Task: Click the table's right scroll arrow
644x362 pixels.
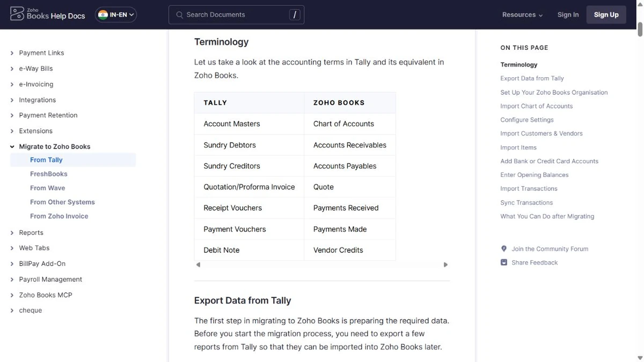Action: click(445, 264)
